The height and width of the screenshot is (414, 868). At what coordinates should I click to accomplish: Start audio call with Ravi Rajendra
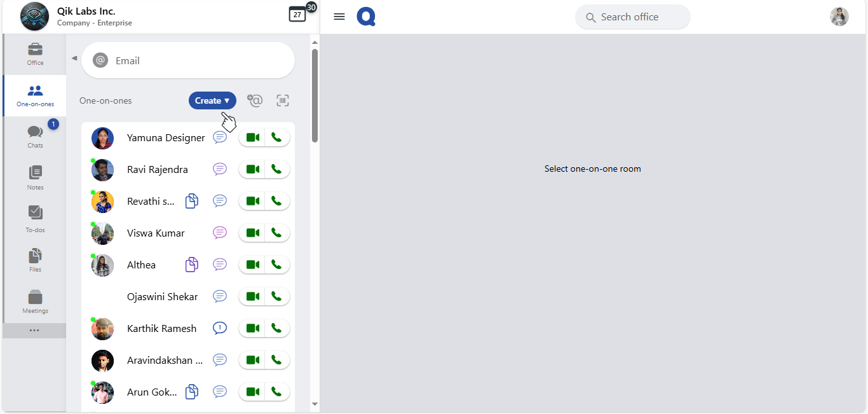click(x=276, y=169)
